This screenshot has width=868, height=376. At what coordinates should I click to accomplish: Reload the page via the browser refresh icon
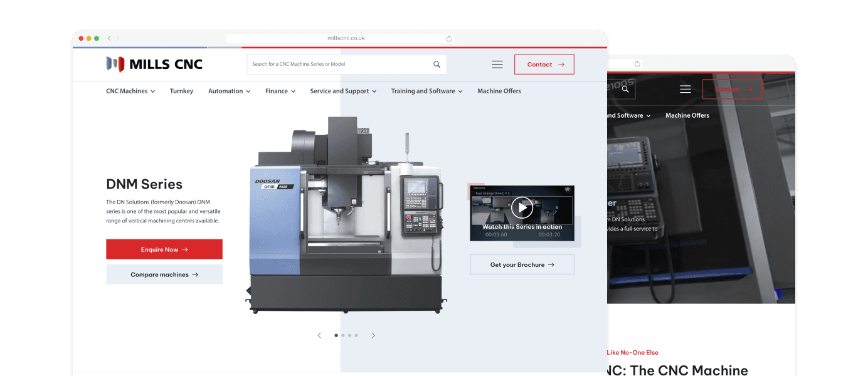click(449, 38)
